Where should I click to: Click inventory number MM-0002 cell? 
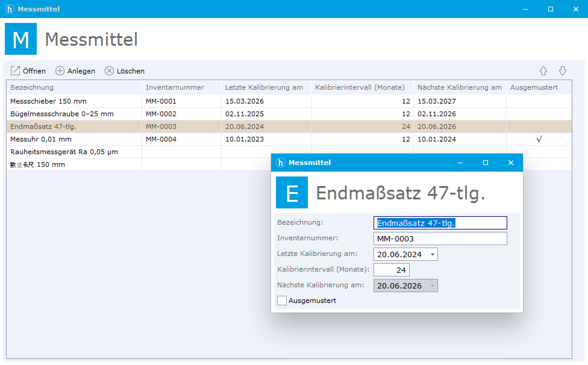(x=182, y=114)
